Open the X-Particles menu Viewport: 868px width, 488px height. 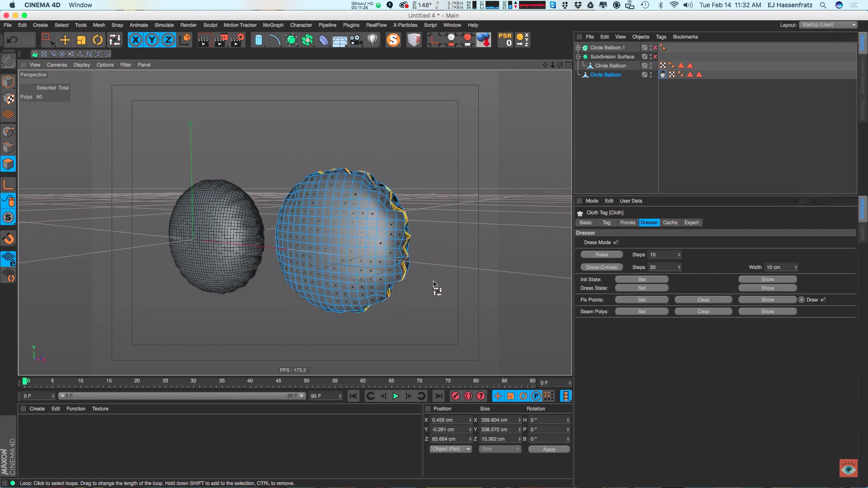pyautogui.click(x=405, y=25)
